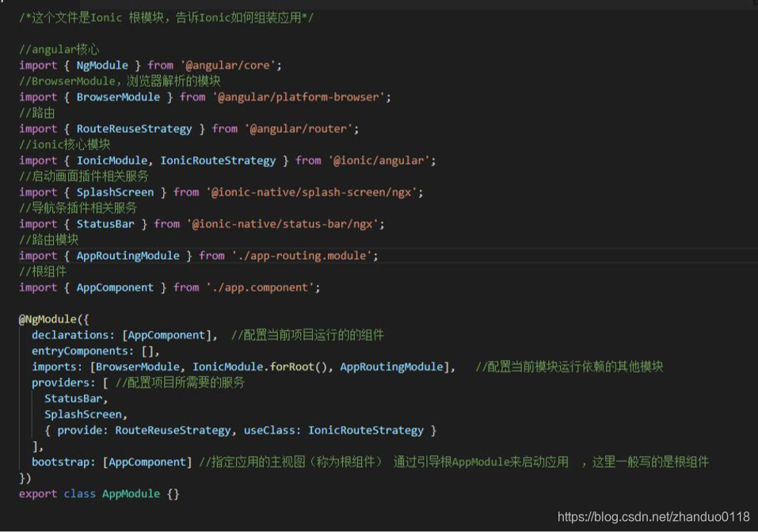Click the '//启动画面插件相关服务' comment

tap(84, 177)
